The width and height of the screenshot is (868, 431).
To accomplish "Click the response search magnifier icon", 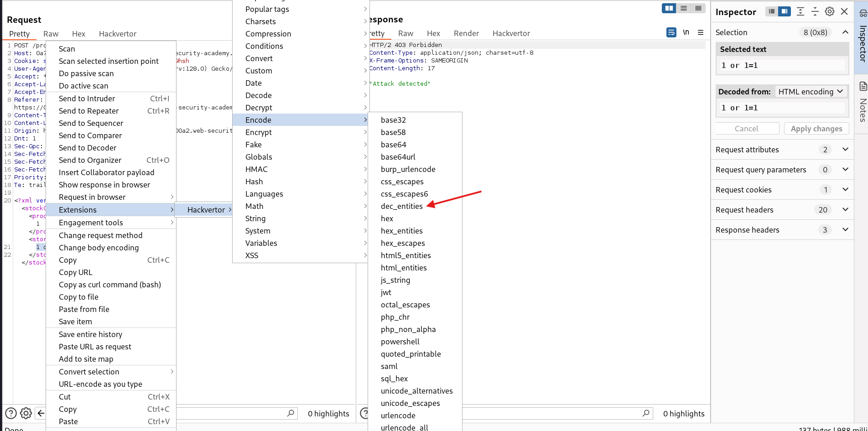I will (646, 413).
